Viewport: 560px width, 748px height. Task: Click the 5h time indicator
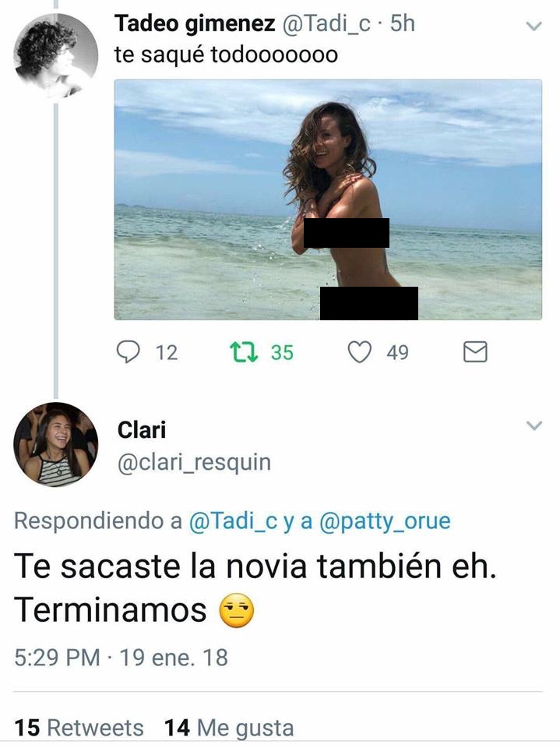point(403,23)
